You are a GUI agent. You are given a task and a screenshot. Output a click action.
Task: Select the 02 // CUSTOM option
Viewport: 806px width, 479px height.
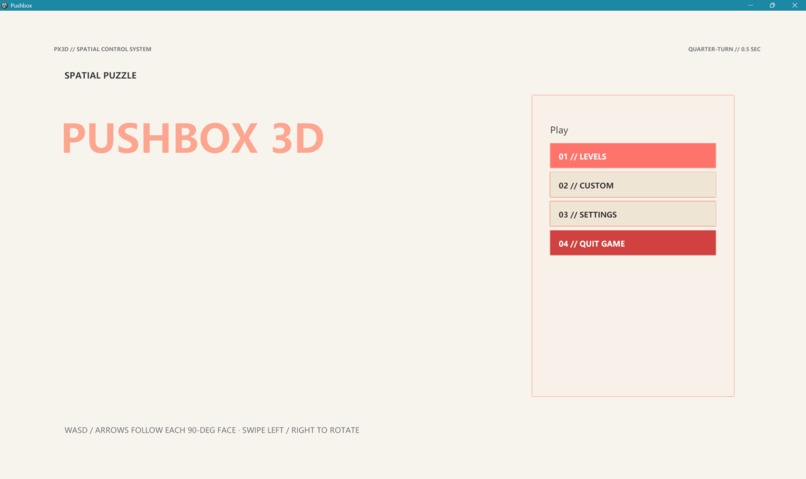[632, 185]
